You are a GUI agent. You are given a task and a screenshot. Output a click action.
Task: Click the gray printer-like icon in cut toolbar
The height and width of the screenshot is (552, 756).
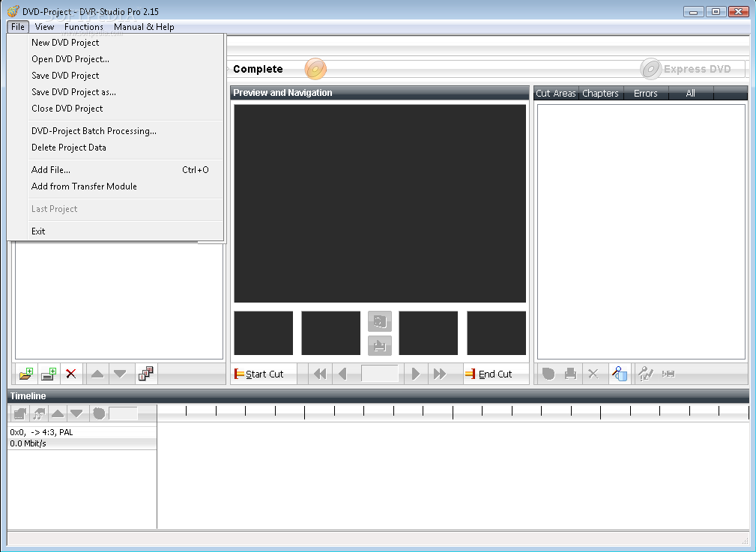(x=571, y=374)
